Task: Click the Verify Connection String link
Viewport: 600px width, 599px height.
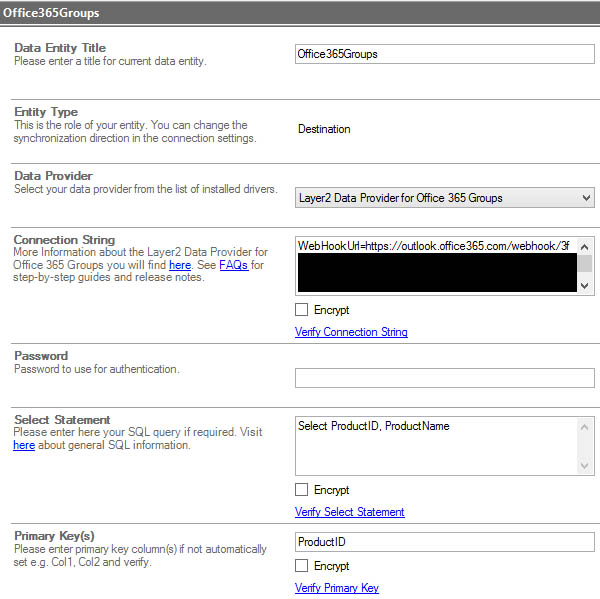Action: pos(351,332)
